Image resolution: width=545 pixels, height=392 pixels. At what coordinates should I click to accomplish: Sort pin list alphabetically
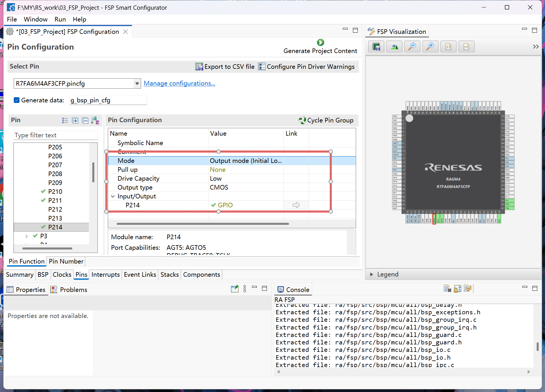95,120
